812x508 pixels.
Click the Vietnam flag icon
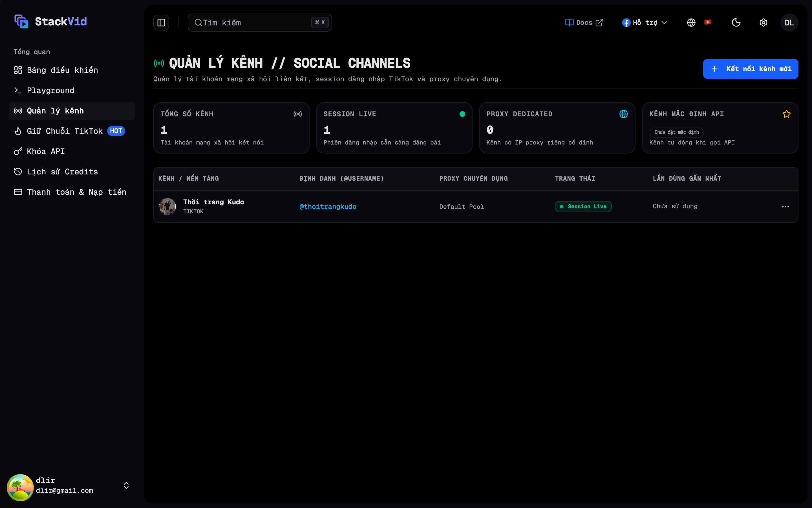pyautogui.click(x=708, y=22)
